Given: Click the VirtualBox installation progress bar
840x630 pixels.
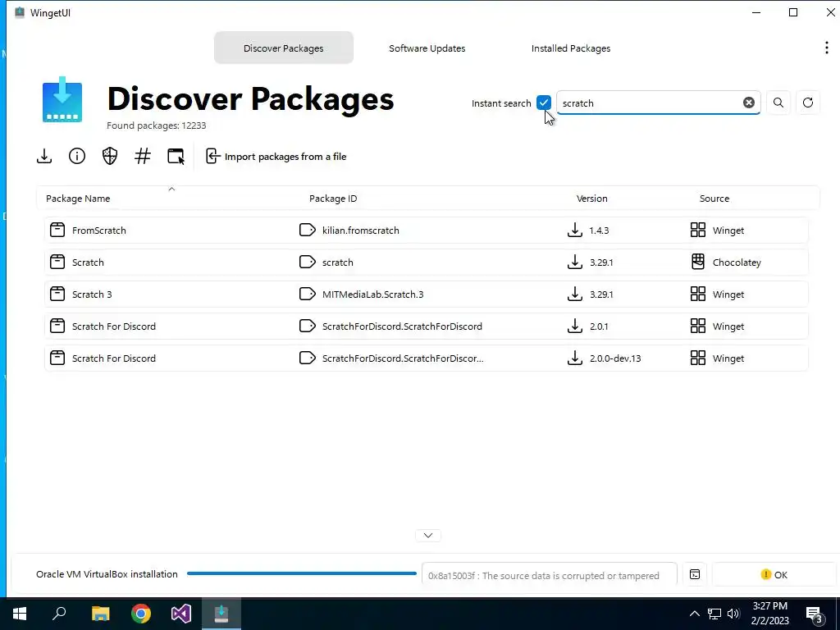Looking at the screenshot, I should [302, 573].
